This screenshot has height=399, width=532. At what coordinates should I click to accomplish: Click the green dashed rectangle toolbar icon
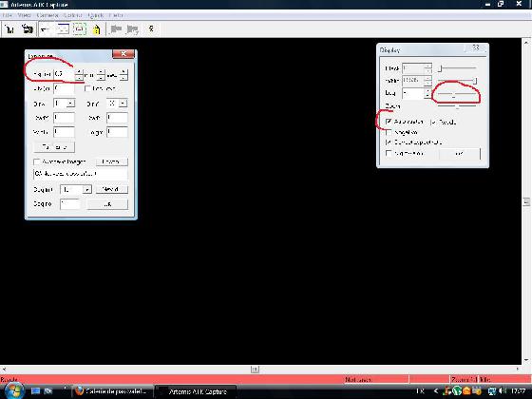(x=79, y=29)
